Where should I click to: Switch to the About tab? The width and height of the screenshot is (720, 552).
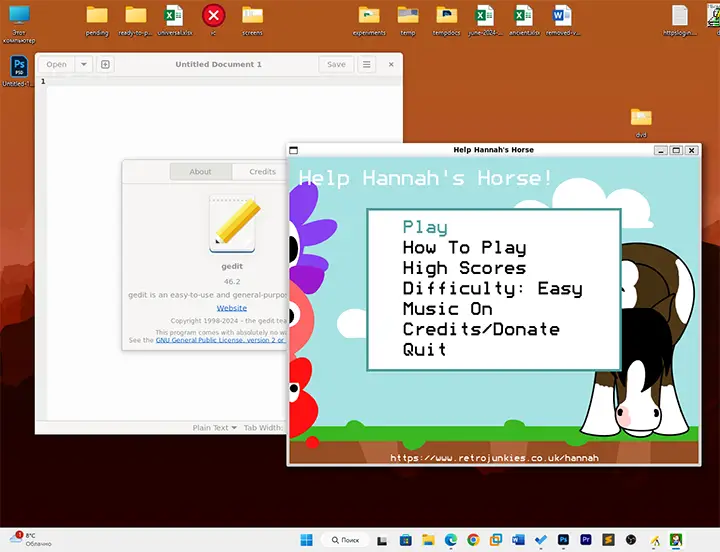[x=201, y=171]
